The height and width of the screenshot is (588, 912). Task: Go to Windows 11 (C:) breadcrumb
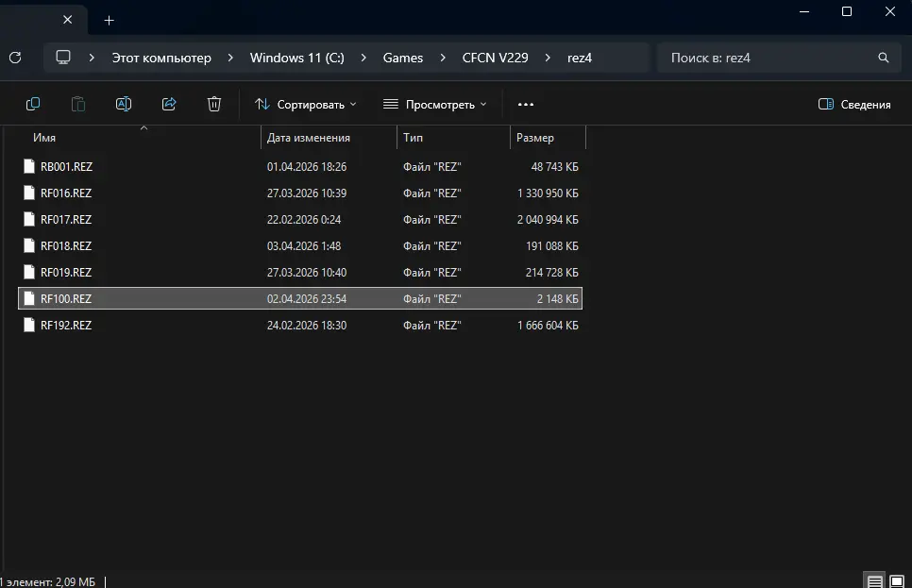297,58
